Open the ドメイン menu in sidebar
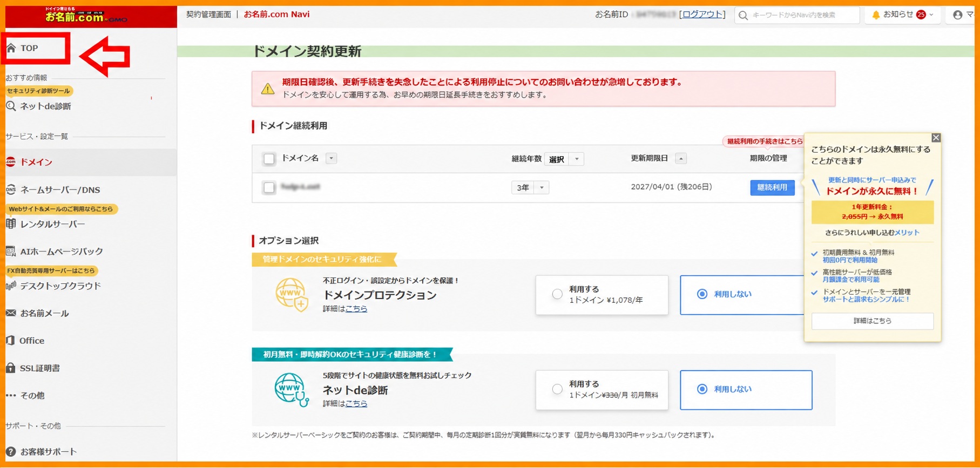Image resolution: width=980 pixels, height=468 pixels. point(91,162)
